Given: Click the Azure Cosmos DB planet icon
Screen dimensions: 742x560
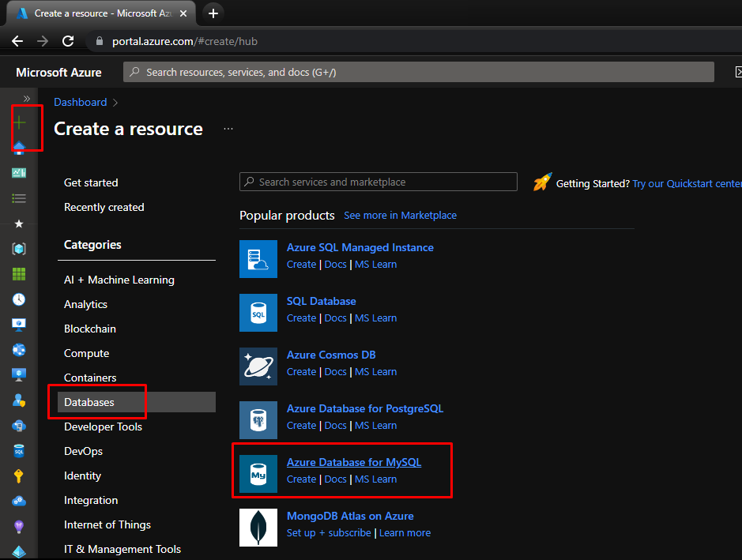Looking at the screenshot, I should (x=258, y=366).
